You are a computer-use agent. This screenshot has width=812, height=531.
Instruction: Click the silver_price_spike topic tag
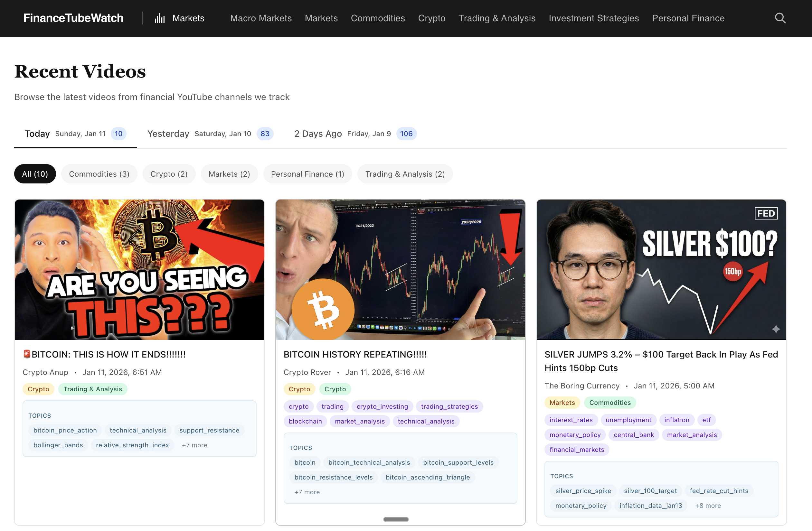[583, 491]
